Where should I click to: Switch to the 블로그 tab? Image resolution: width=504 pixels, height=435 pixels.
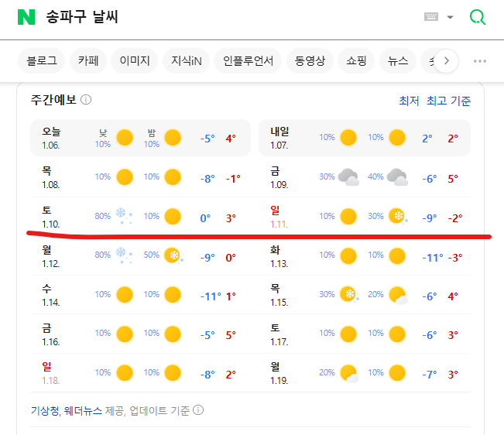pyautogui.click(x=41, y=61)
